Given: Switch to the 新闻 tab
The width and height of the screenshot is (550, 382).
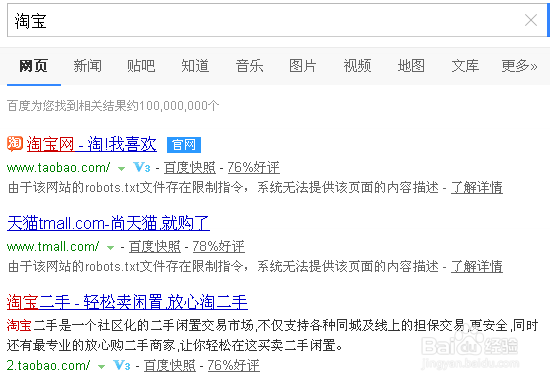Looking at the screenshot, I should coord(88,66).
